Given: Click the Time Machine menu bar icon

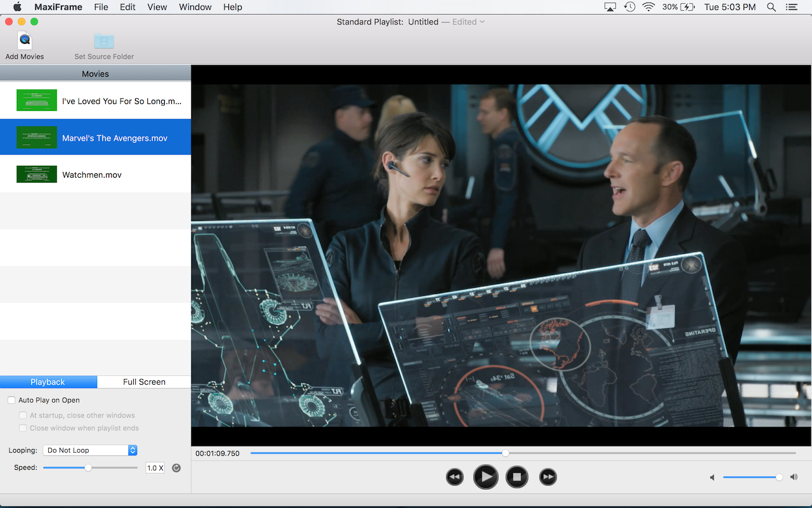Looking at the screenshot, I should [x=629, y=7].
